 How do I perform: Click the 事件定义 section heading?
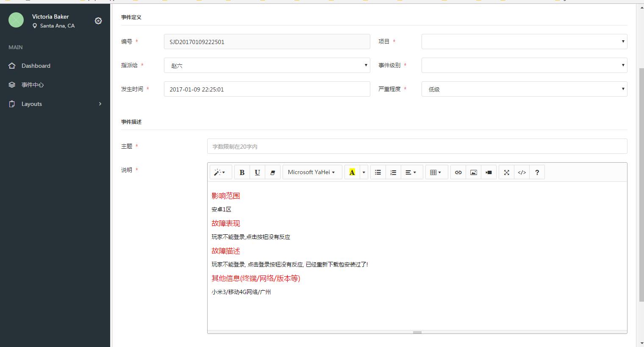131,17
